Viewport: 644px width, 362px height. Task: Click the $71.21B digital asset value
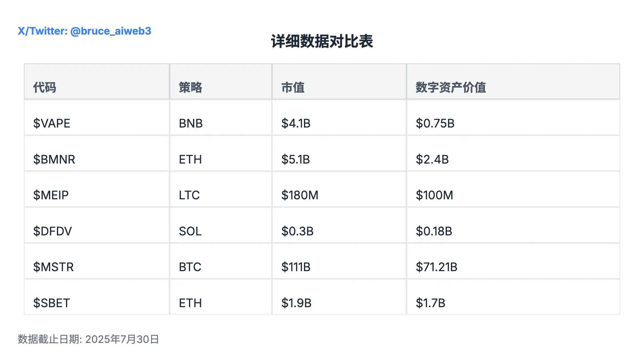(436, 267)
